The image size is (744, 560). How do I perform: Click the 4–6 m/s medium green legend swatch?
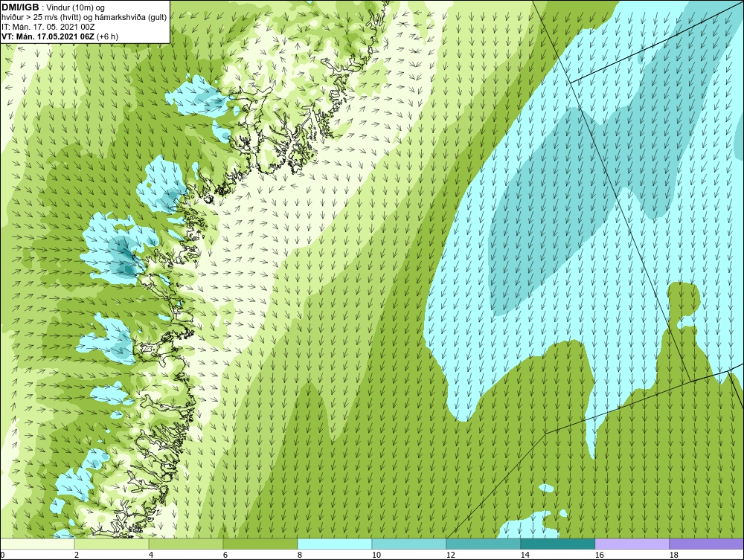click(x=186, y=544)
